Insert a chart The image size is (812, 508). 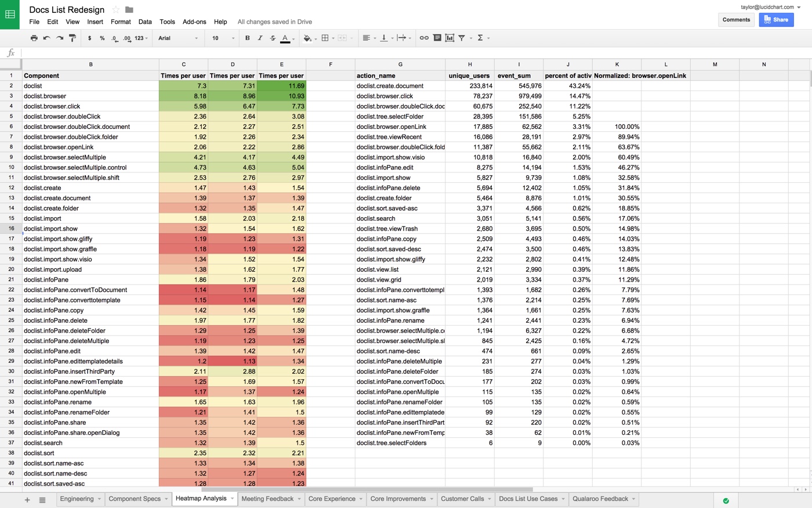pos(449,38)
